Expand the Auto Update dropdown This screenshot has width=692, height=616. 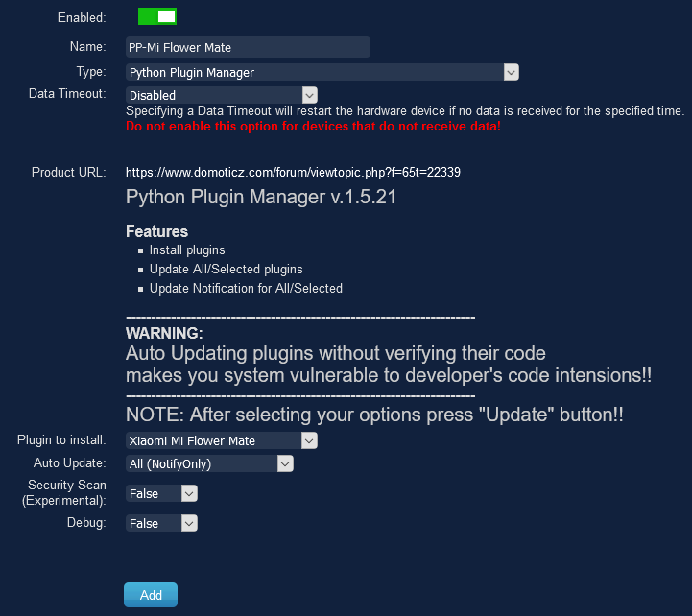pyautogui.click(x=209, y=463)
